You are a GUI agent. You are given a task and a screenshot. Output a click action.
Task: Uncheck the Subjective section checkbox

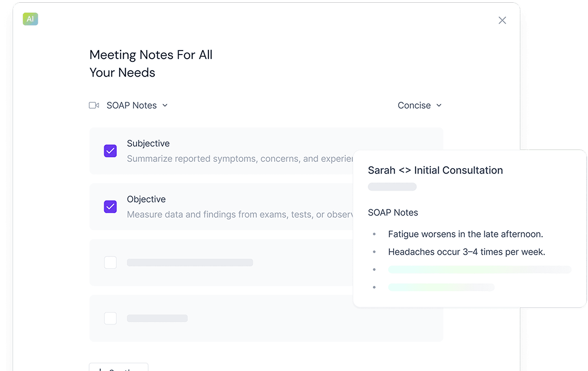point(110,151)
